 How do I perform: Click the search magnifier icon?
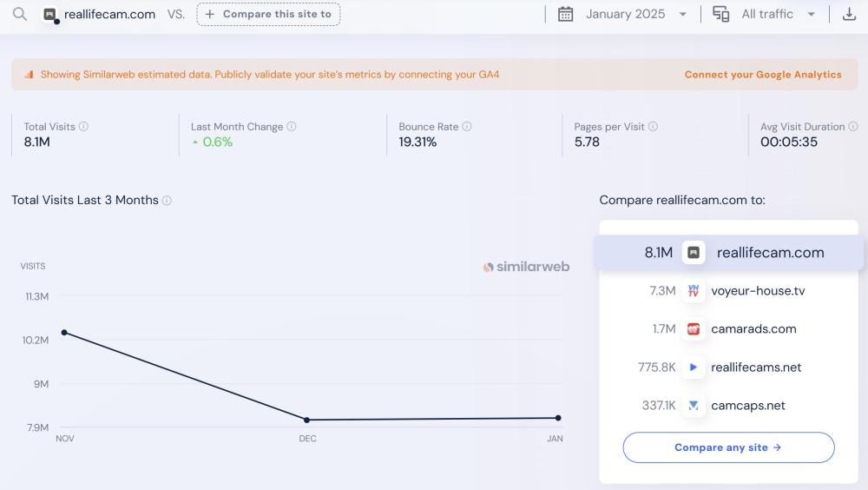pos(19,14)
